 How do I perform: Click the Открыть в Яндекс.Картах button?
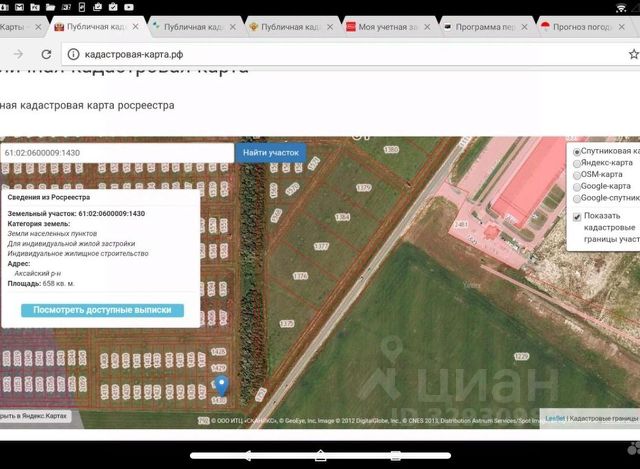point(35,416)
